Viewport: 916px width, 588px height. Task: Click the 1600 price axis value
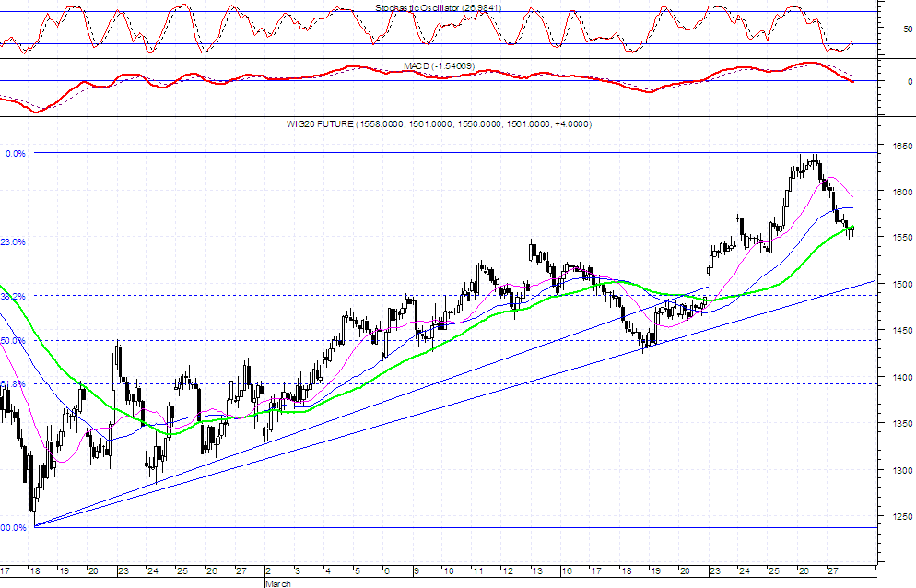coord(902,192)
